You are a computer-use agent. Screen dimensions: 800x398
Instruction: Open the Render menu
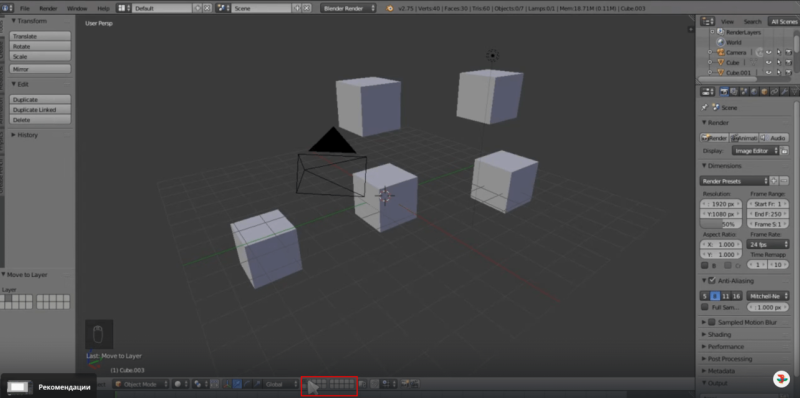pyautogui.click(x=48, y=8)
